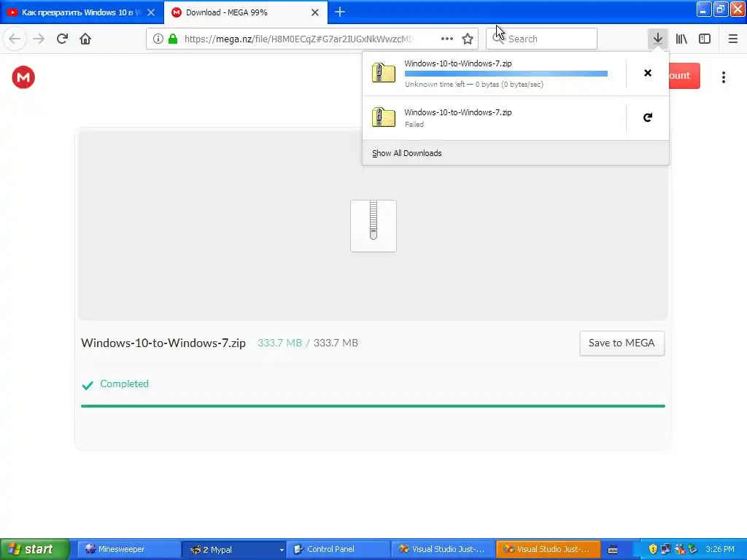
Task: Click the green secure lock icon
Action: pos(173,39)
